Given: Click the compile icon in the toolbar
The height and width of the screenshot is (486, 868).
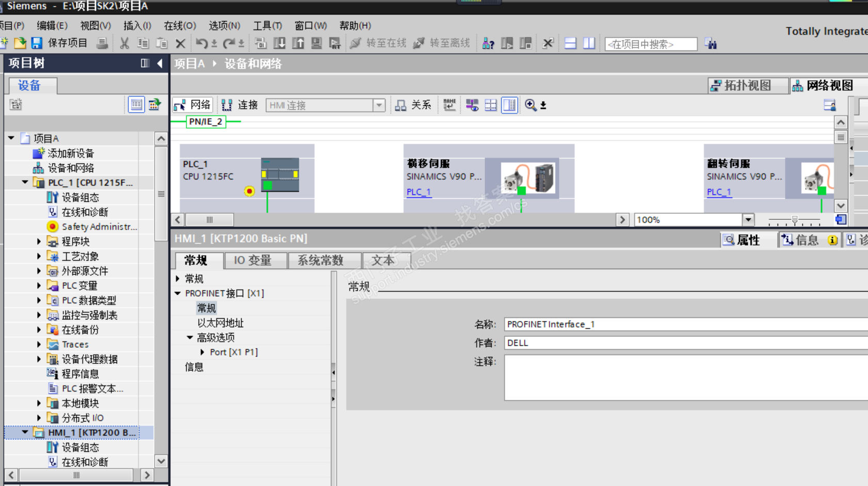Looking at the screenshot, I should (x=261, y=43).
